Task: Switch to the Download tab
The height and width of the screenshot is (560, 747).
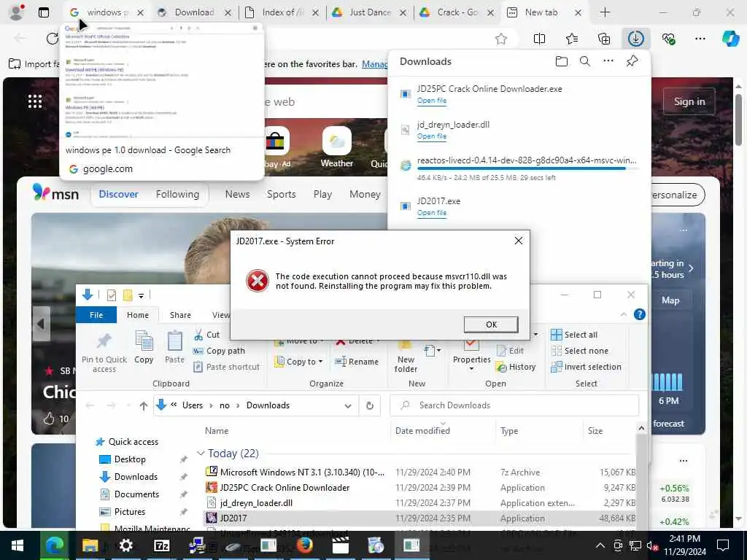Action: coord(194,12)
